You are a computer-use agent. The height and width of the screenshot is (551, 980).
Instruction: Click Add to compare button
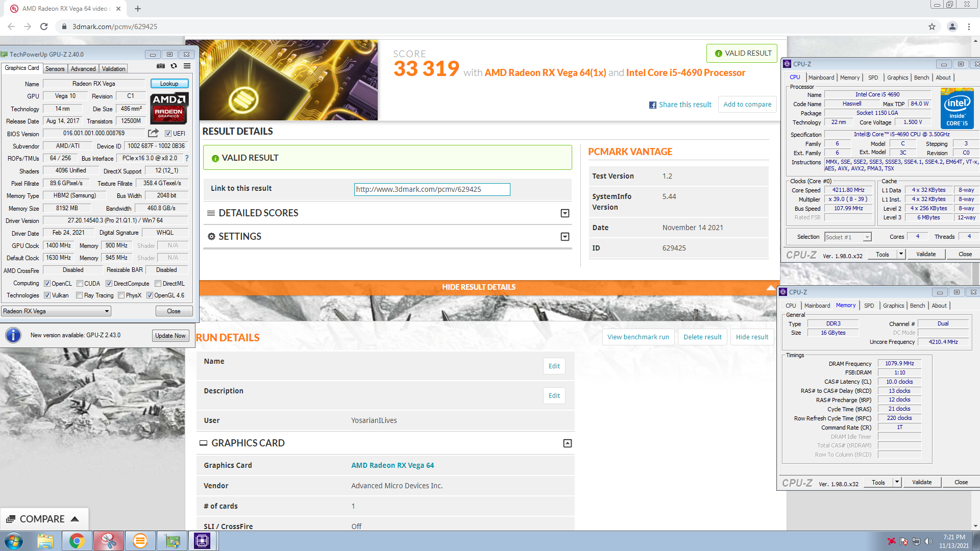pyautogui.click(x=747, y=105)
